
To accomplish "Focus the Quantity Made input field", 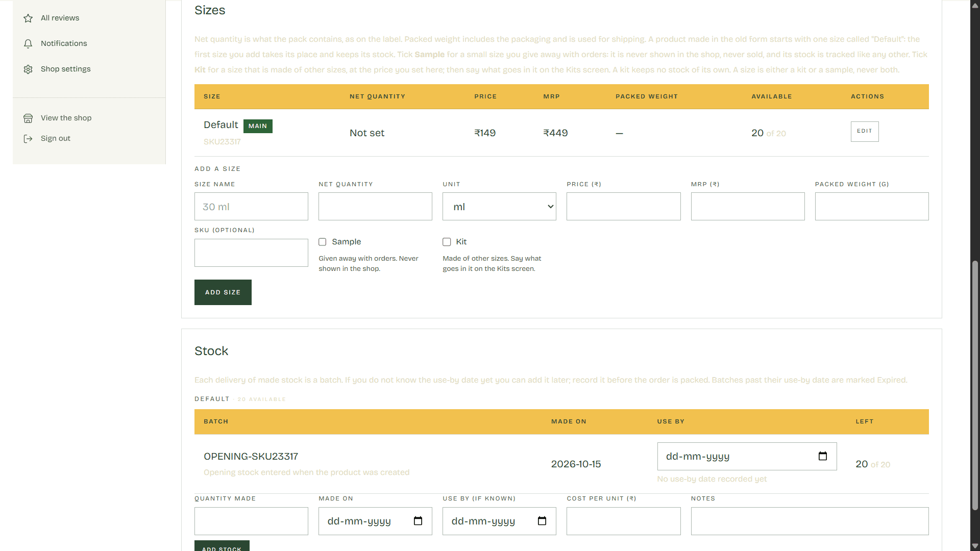I will coord(251,521).
